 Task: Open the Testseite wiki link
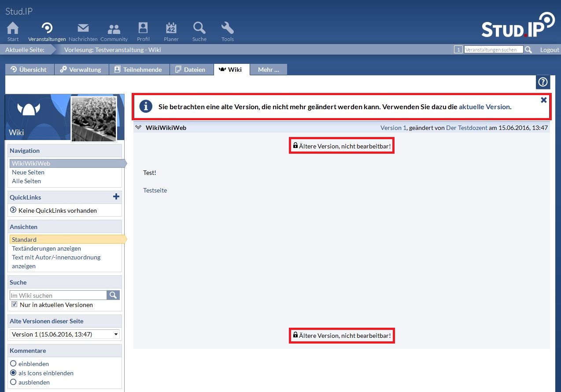[x=155, y=190]
